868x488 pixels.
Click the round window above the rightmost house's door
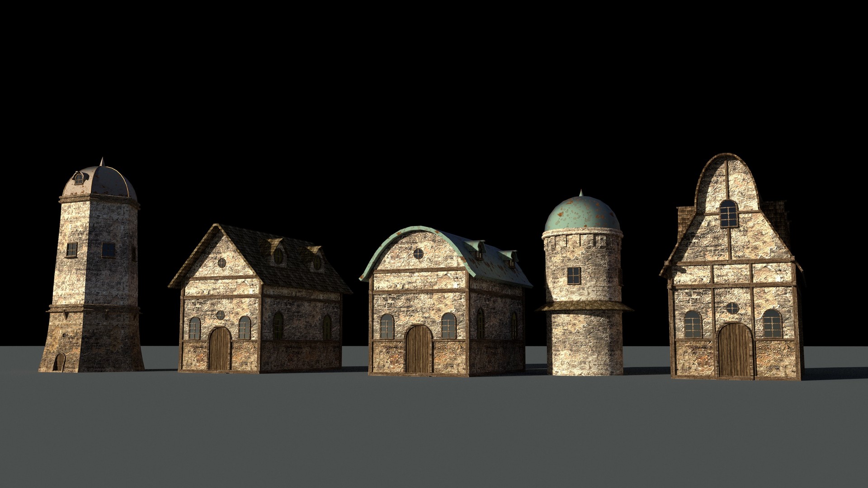[x=732, y=308]
